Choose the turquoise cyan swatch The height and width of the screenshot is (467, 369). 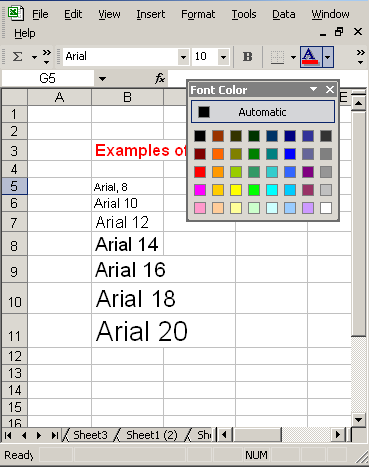point(272,190)
